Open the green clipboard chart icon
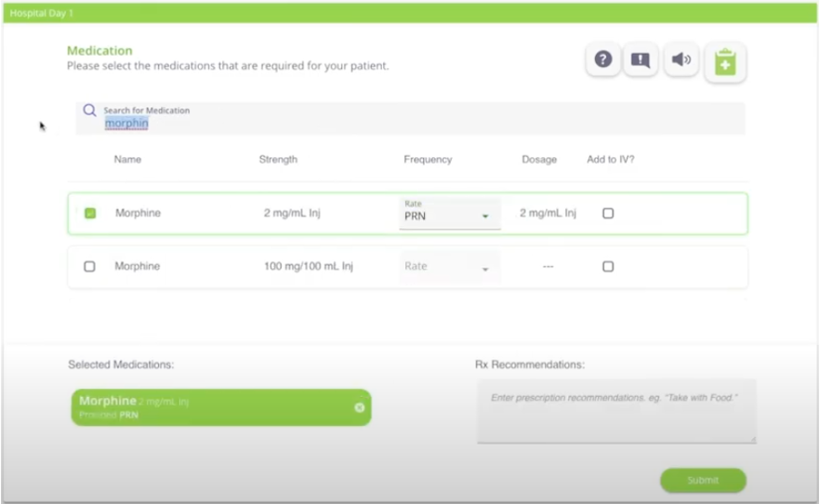820x504 pixels. [724, 63]
